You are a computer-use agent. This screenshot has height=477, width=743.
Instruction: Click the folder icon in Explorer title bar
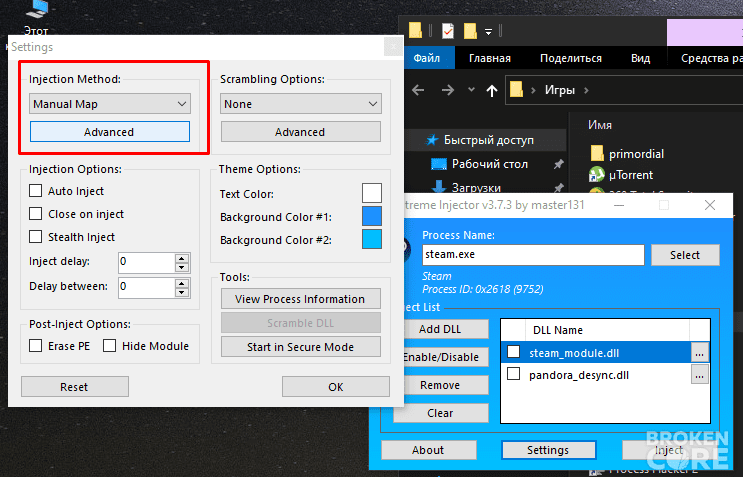[416, 31]
